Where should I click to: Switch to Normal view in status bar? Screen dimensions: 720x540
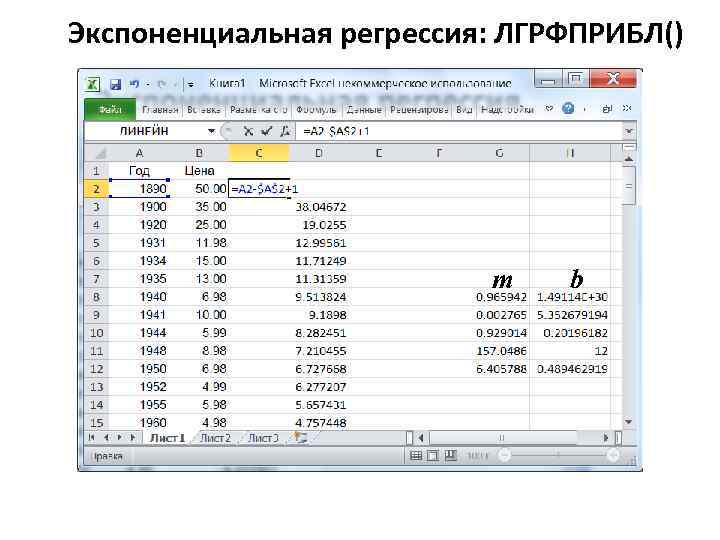point(416,456)
